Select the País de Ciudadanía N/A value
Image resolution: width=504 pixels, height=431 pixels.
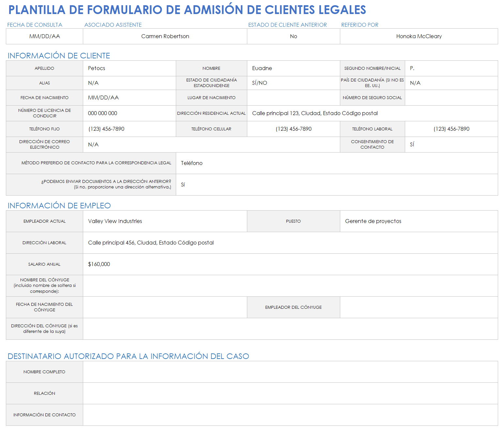(x=451, y=83)
